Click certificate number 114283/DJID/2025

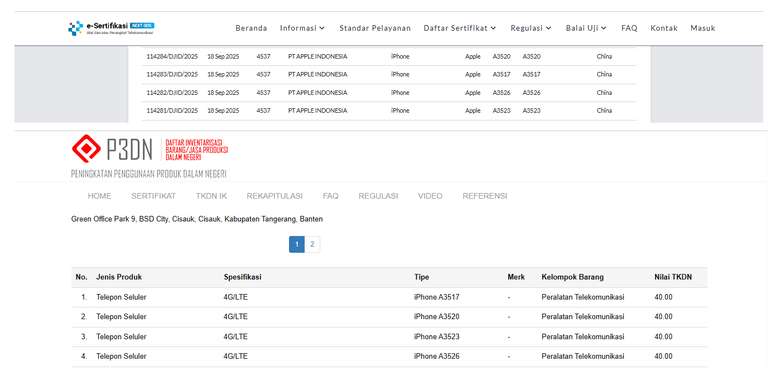tap(172, 75)
